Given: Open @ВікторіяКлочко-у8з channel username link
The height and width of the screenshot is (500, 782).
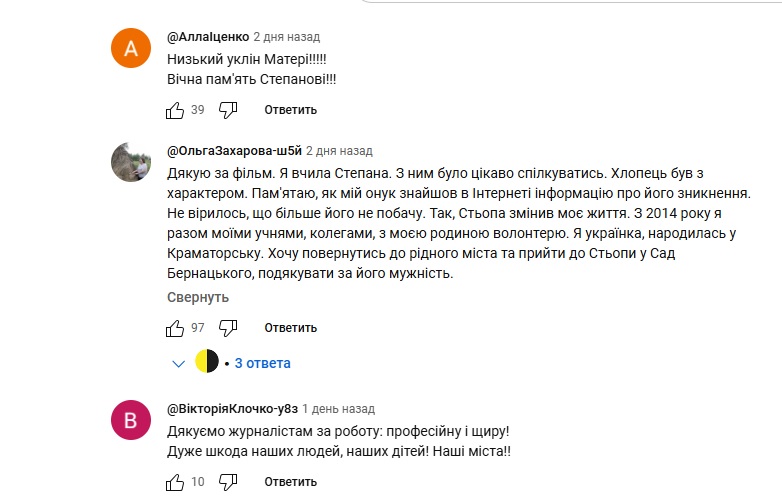Looking at the screenshot, I should pyautogui.click(x=232, y=409).
